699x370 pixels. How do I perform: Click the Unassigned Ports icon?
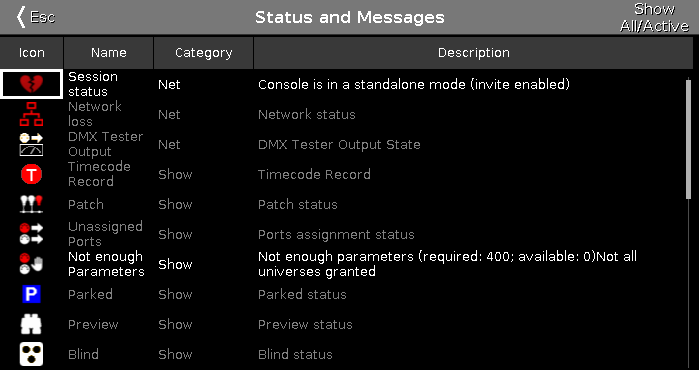[x=31, y=234]
